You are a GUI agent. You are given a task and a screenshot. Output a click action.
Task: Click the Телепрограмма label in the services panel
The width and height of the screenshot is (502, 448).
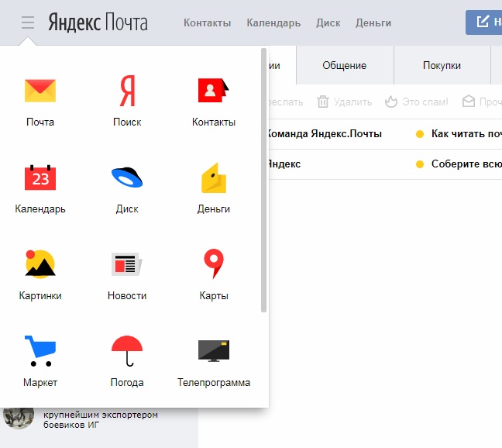click(214, 382)
